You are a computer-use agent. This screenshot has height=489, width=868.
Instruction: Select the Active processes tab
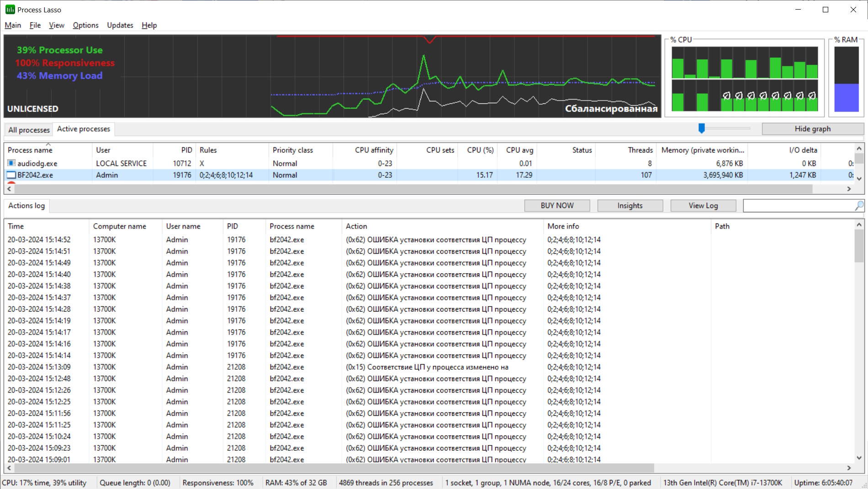click(x=84, y=129)
